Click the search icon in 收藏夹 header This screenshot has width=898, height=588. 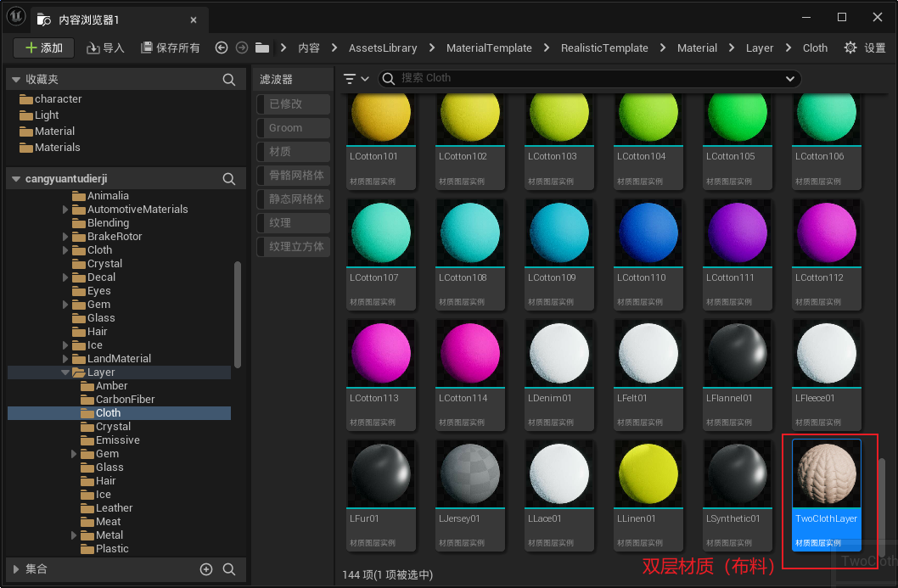tap(229, 80)
